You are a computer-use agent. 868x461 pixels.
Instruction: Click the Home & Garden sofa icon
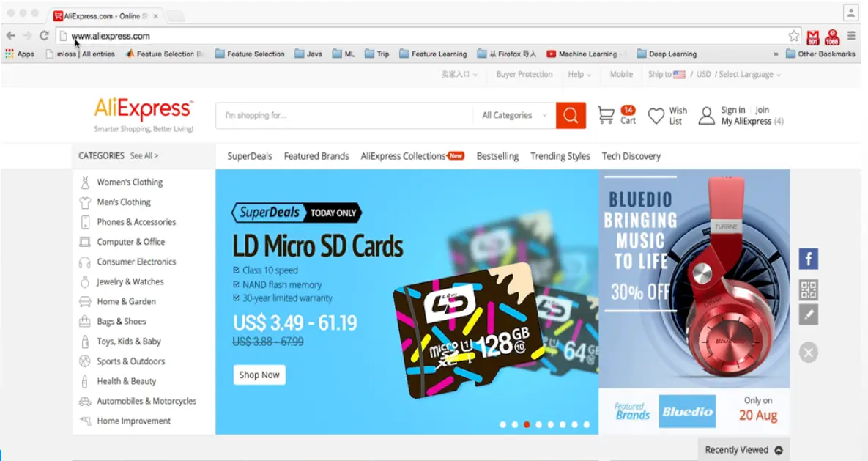(85, 302)
